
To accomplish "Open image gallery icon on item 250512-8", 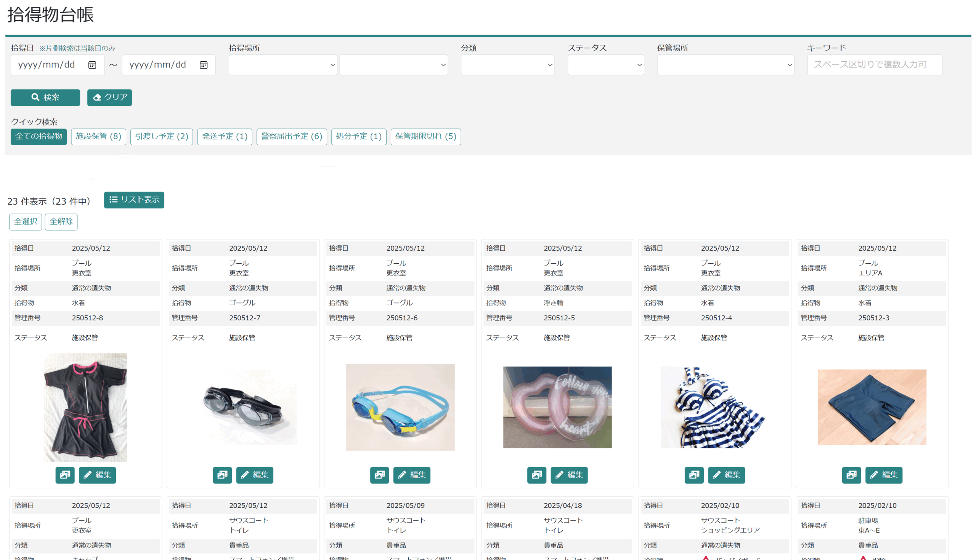I will pos(65,475).
